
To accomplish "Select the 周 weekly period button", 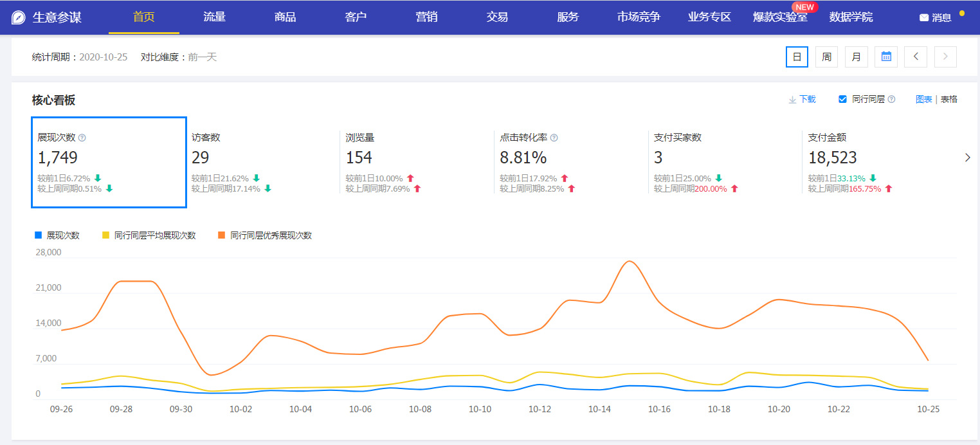I will pos(826,57).
